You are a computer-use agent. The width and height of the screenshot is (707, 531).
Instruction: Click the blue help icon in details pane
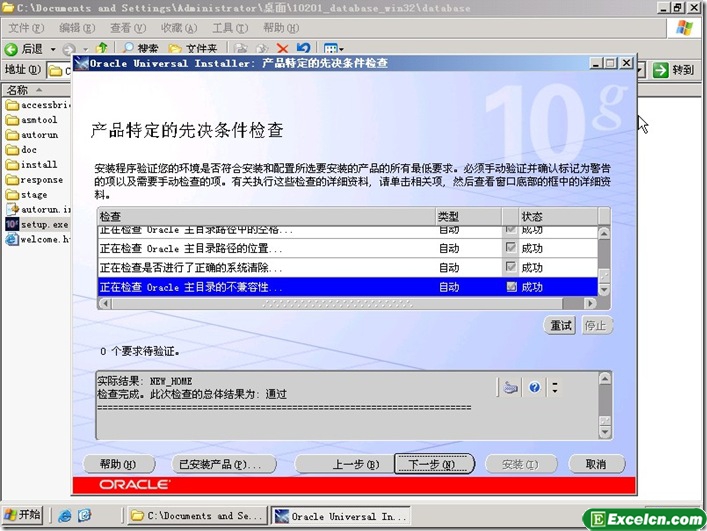tap(535, 387)
